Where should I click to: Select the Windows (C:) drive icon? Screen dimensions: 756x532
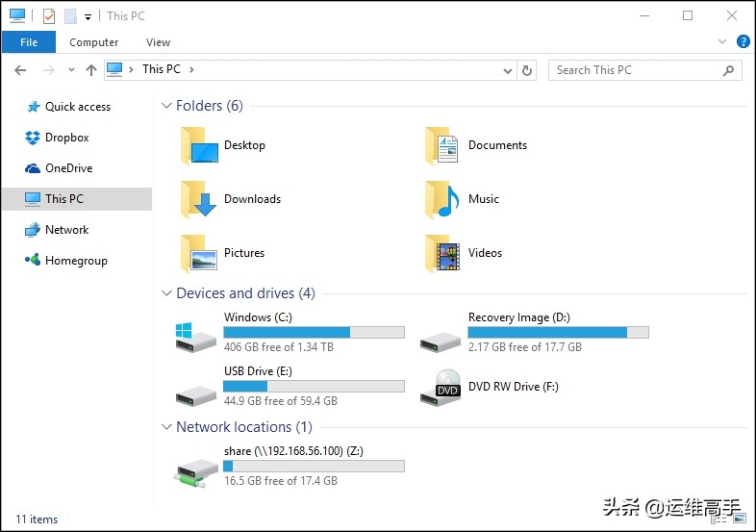coord(195,337)
